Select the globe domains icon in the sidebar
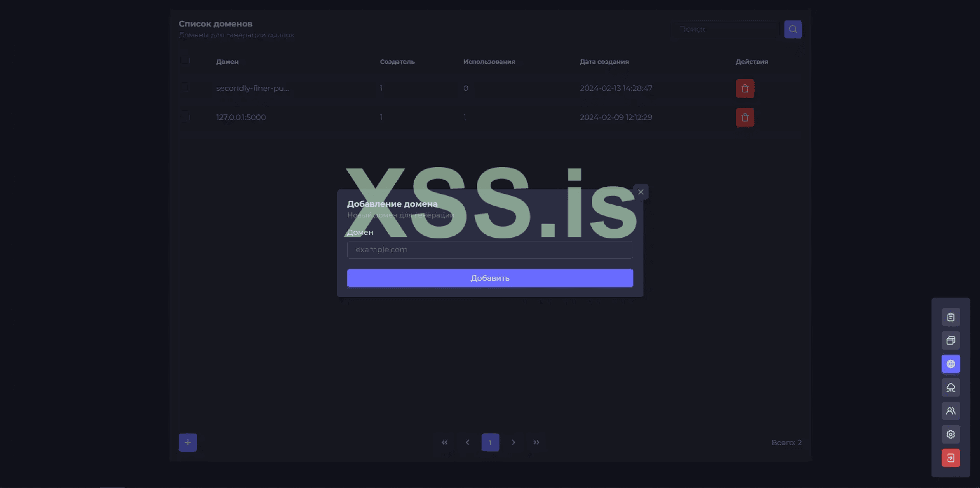Viewport: 980px width, 488px height. point(950,364)
